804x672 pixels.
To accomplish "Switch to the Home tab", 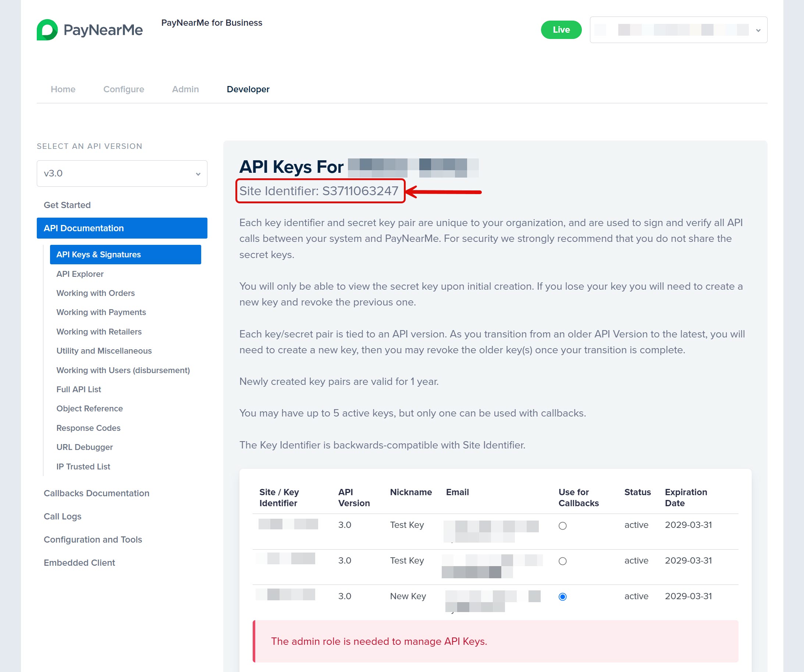I will pyautogui.click(x=63, y=89).
